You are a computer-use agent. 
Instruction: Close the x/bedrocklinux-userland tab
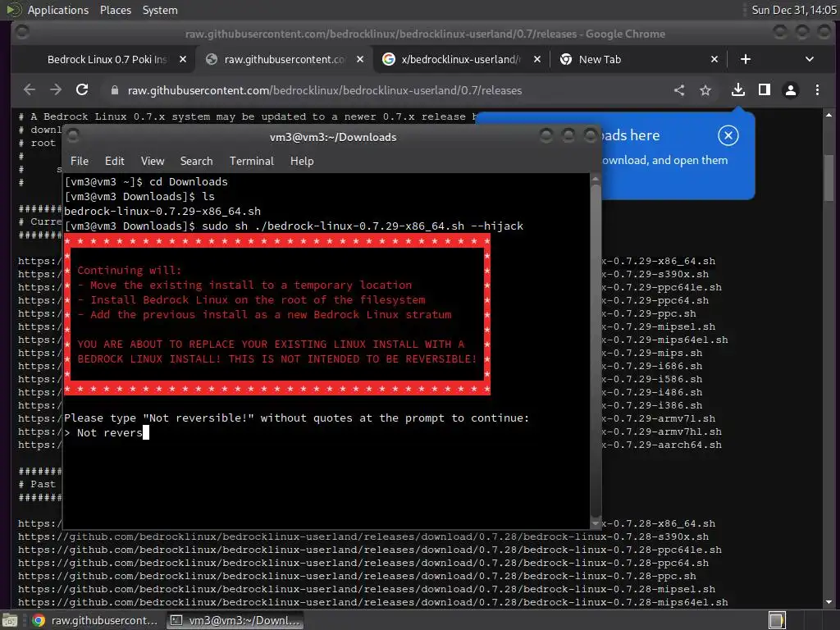[x=536, y=59]
